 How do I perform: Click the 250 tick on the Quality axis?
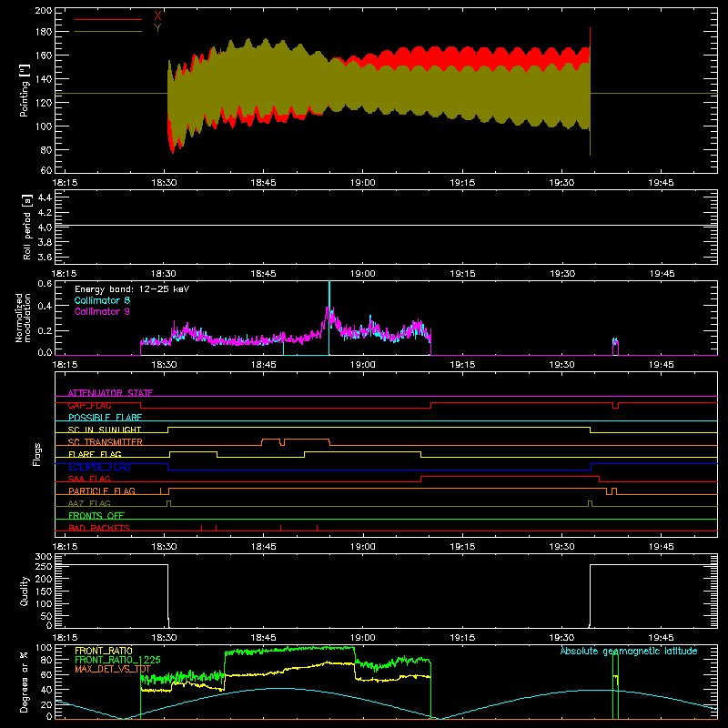click(x=43, y=566)
